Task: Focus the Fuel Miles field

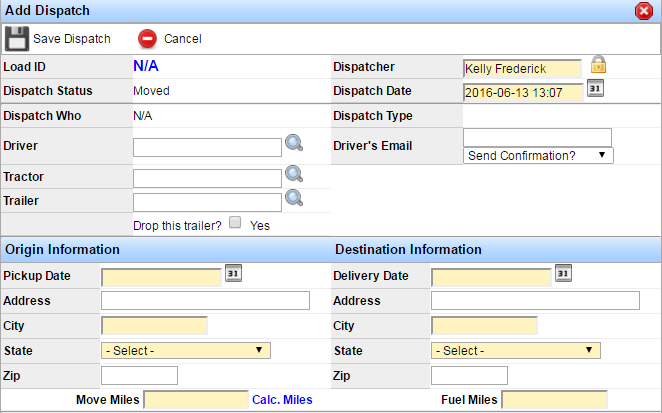Action: click(x=554, y=399)
